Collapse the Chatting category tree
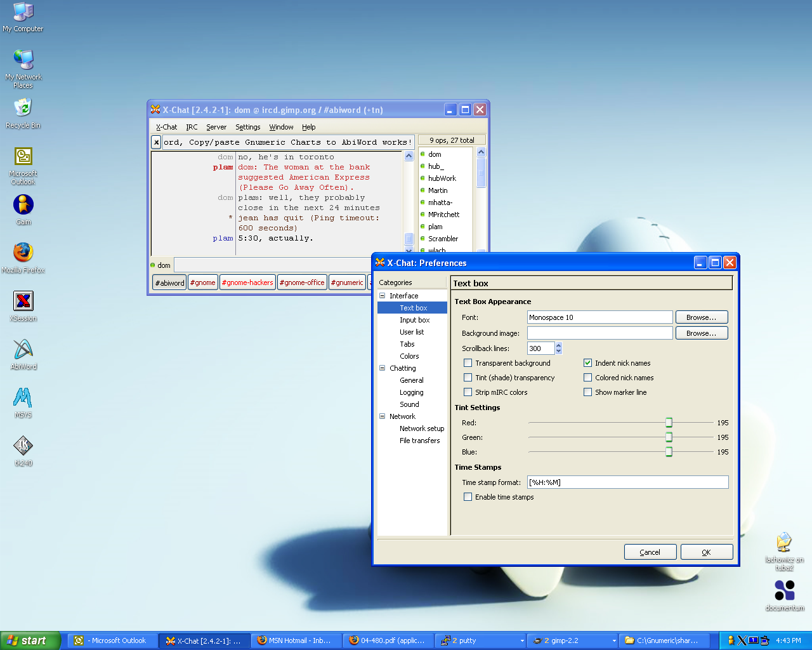812x650 pixels. pos(383,368)
